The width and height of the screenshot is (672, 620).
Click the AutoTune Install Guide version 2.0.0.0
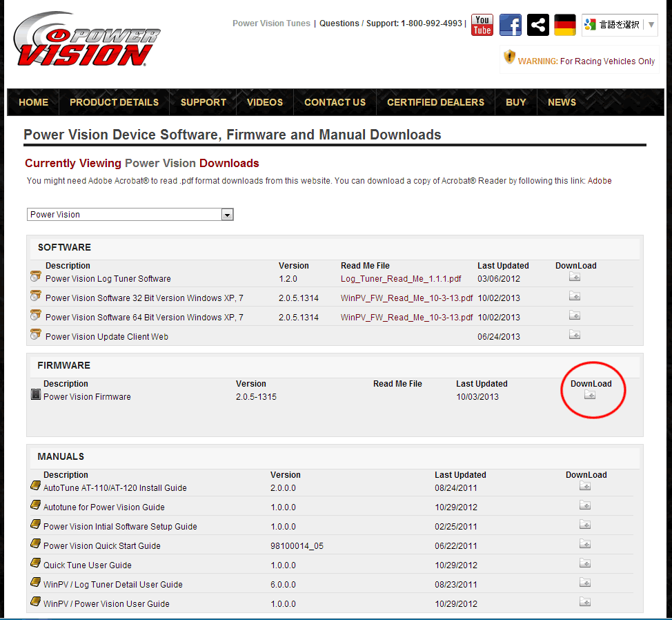283,488
